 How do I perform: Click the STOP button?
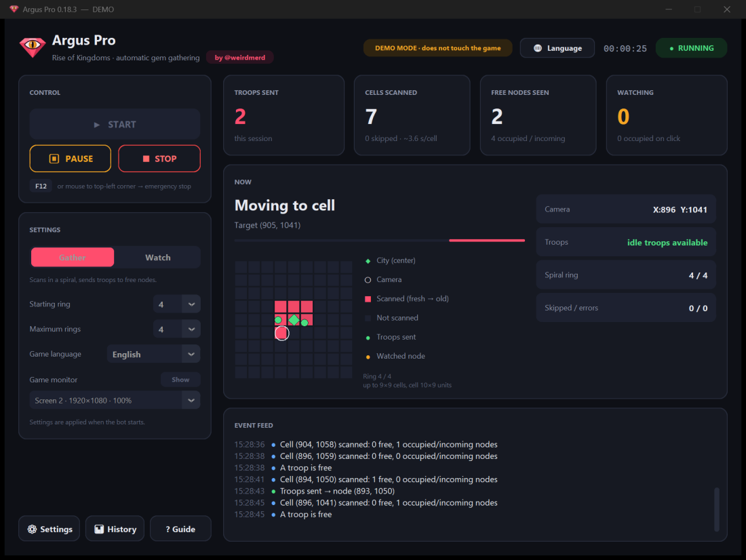point(159,159)
